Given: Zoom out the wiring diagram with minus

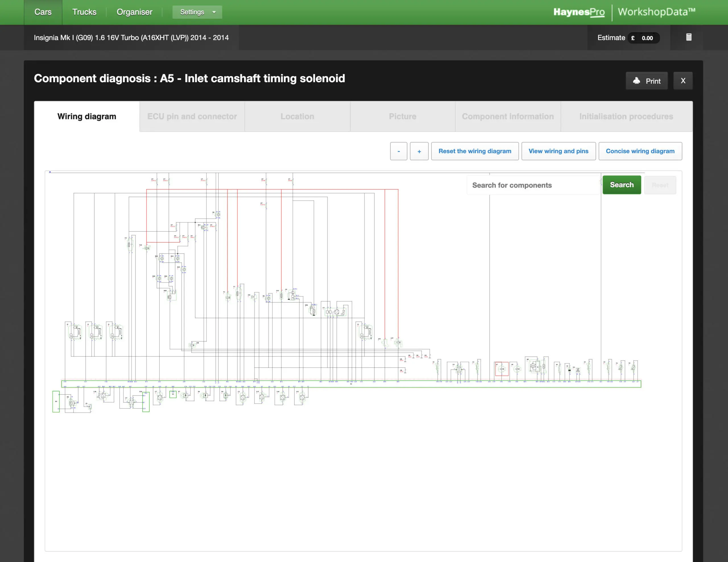Looking at the screenshot, I should [398, 151].
